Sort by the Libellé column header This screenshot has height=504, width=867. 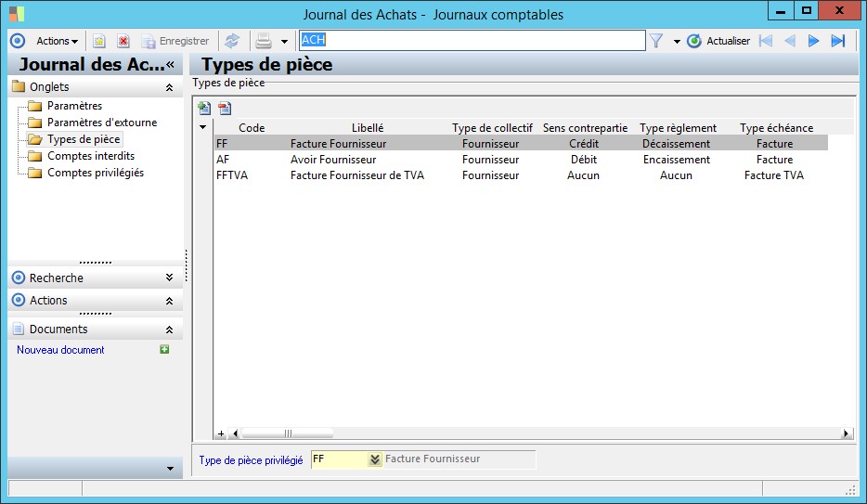(368, 128)
